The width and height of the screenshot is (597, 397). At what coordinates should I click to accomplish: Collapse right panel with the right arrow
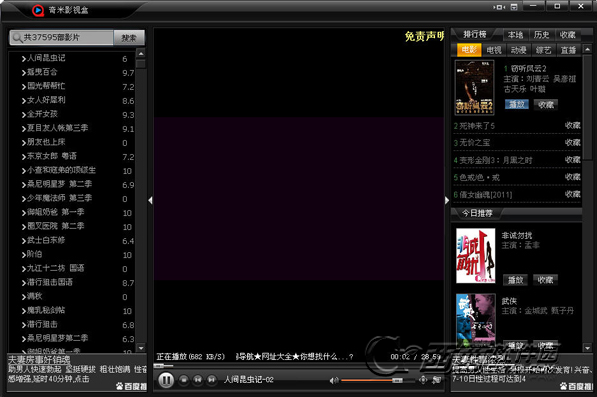447,200
